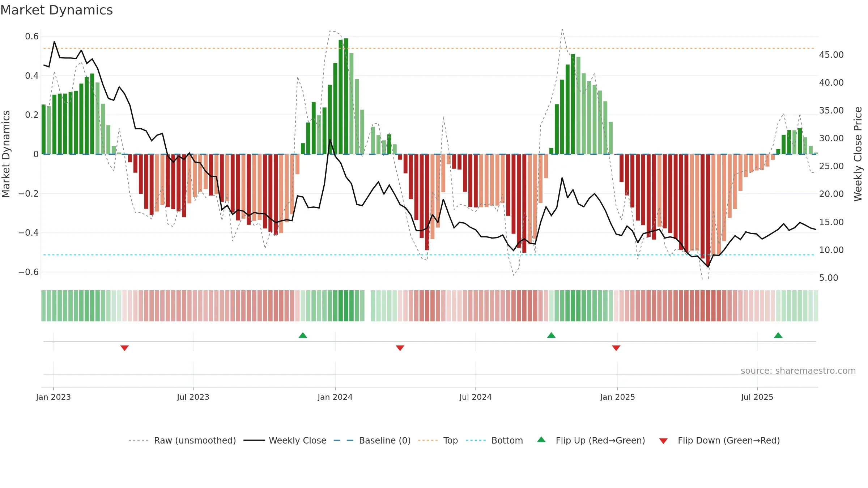Click the −0.4 left axis tick label
Image resolution: width=868 pixels, height=488 pixels.
point(29,232)
